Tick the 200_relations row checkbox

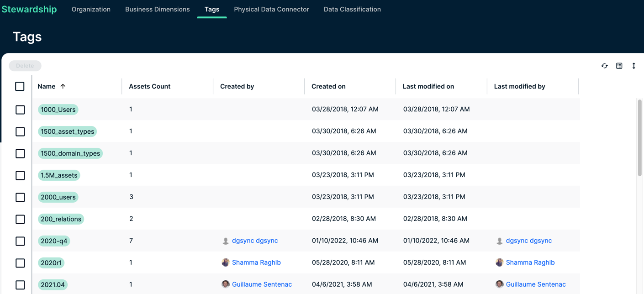tap(20, 219)
